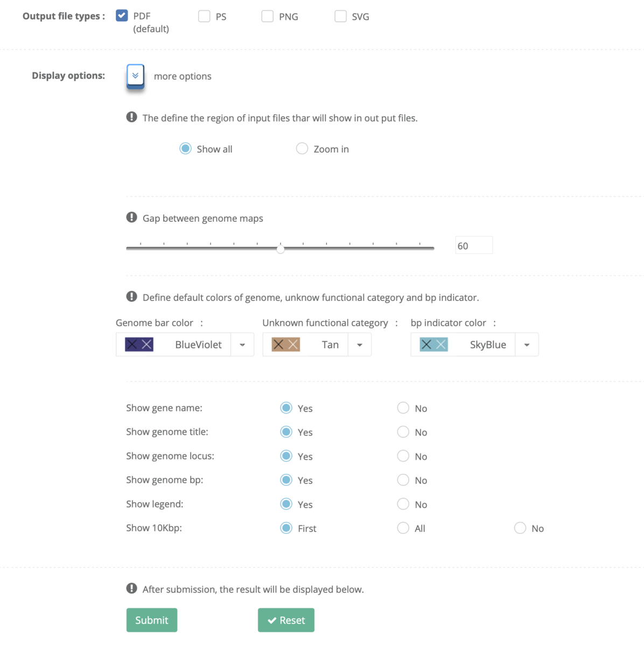Open the Genome bar color dropdown arrow

(242, 345)
